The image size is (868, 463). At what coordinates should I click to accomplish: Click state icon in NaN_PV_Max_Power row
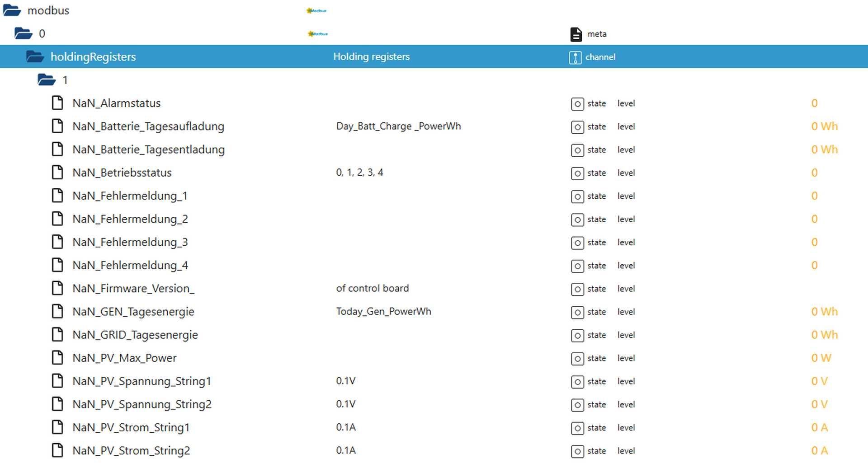(x=577, y=359)
